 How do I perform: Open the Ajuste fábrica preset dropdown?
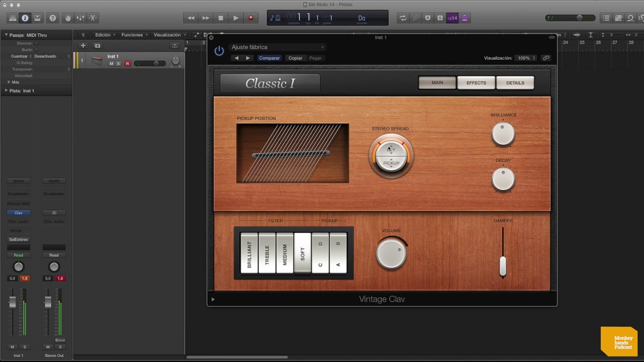tap(278, 47)
